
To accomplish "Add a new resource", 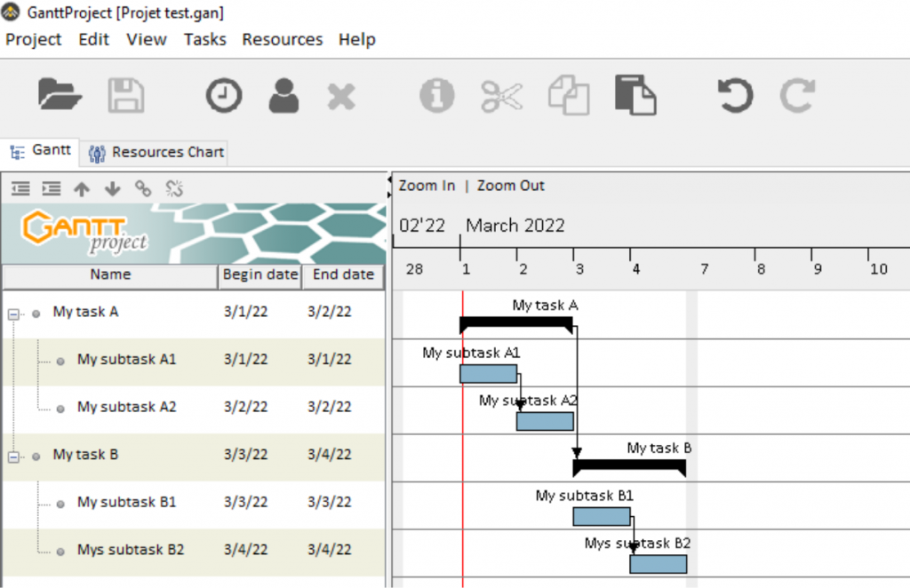I will (283, 96).
